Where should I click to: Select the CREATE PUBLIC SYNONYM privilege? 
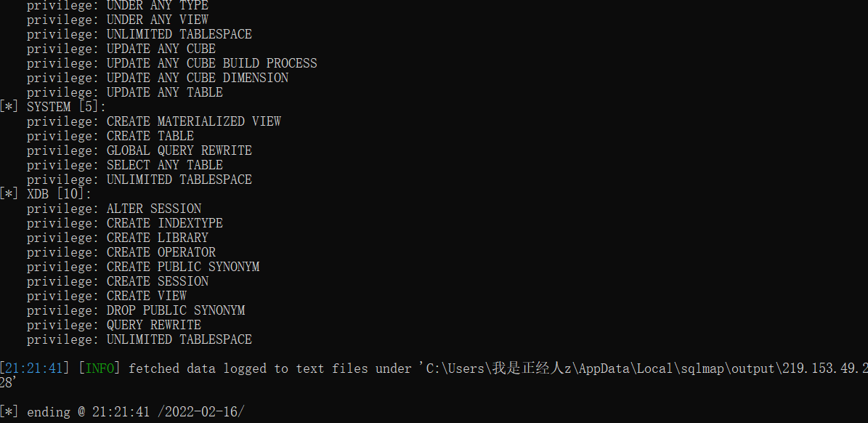[x=182, y=267]
